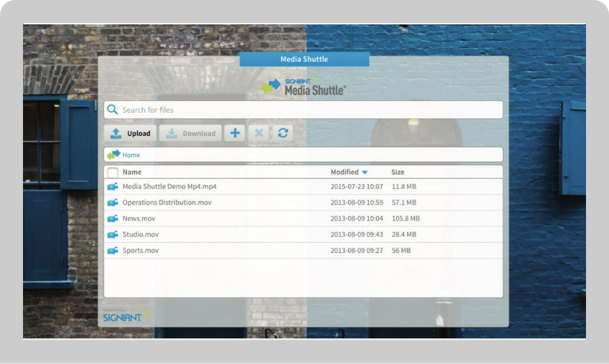Click the Modified sort arrow
The height and width of the screenshot is (364, 609).
[x=365, y=173]
